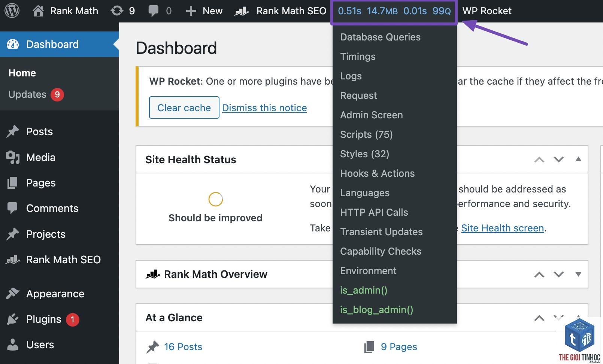Click the Site Health progress circle

pyautogui.click(x=216, y=199)
